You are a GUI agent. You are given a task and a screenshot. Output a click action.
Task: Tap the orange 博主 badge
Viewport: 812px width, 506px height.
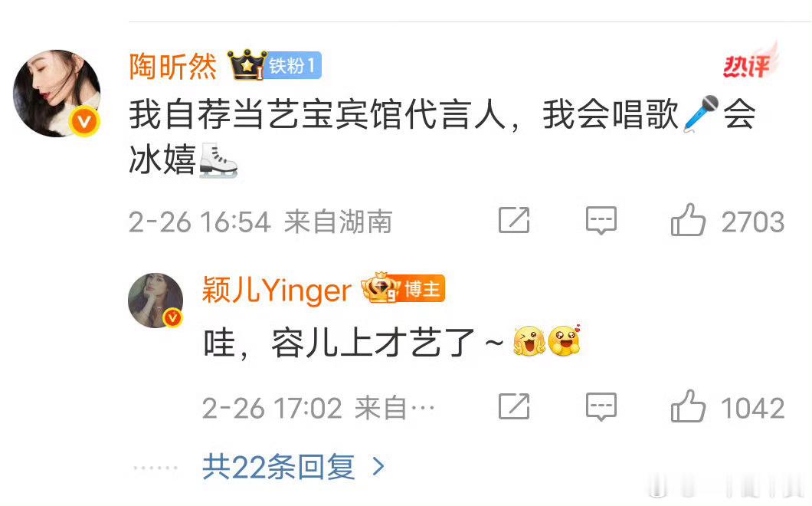coord(422,288)
